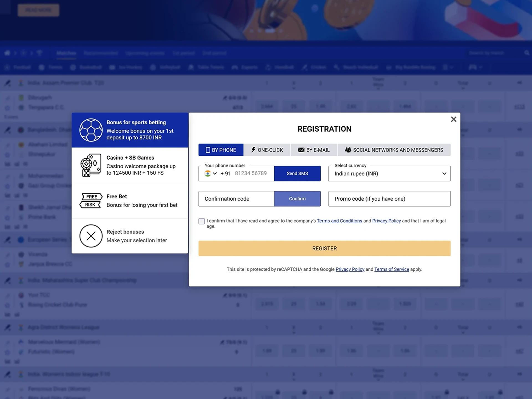Click the casino chips and cards icon
This screenshot has height=399, width=532.
tap(91, 165)
